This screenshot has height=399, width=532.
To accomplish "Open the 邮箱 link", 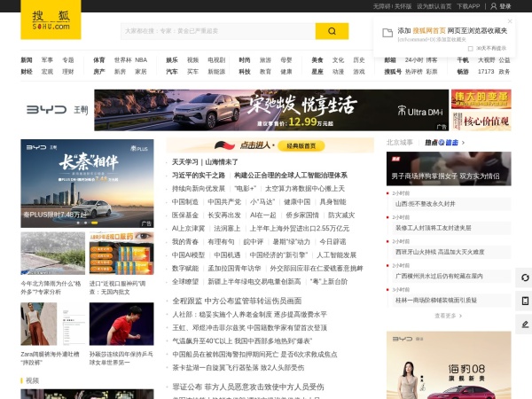I will (x=390, y=60).
